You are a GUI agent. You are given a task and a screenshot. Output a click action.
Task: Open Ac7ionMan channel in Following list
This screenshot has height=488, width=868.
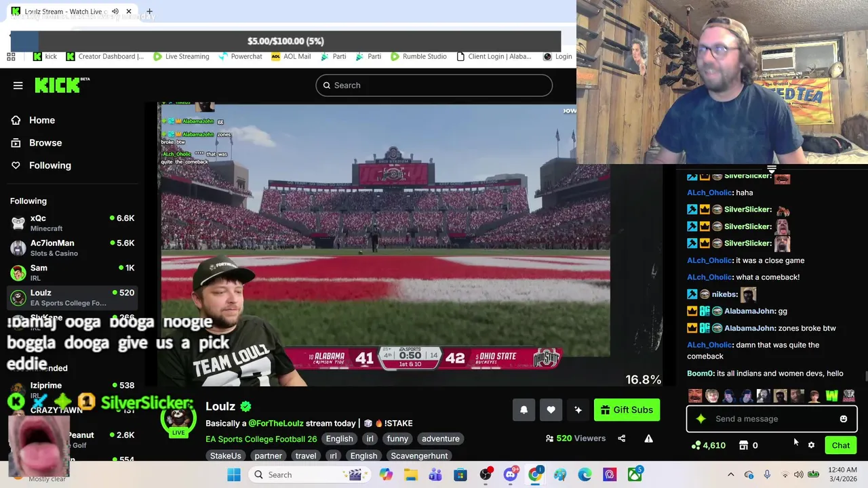click(x=73, y=248)
